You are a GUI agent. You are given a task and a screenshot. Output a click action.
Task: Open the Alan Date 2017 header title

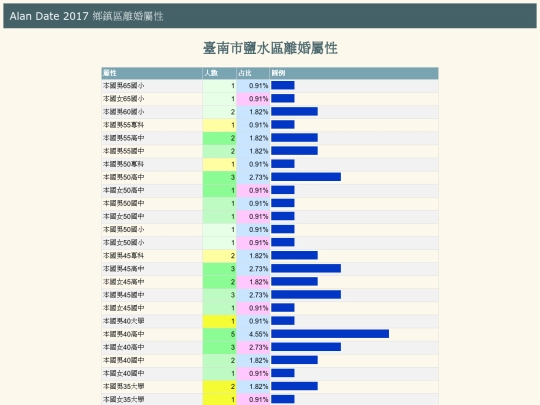86,16
